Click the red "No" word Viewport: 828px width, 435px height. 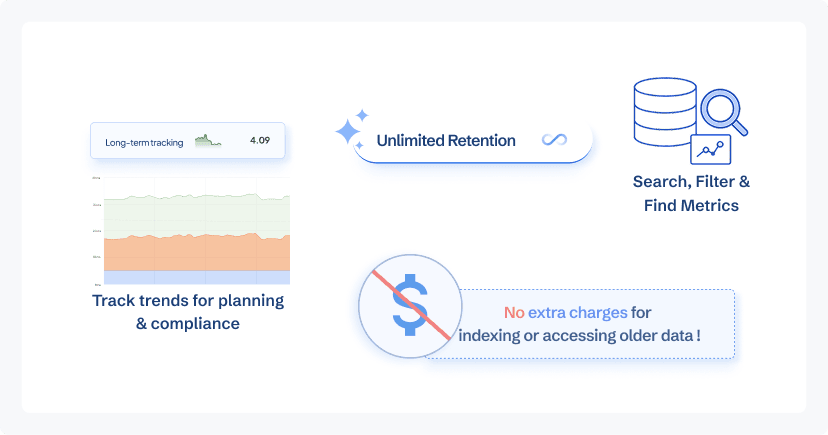click(x=513, y=312)
